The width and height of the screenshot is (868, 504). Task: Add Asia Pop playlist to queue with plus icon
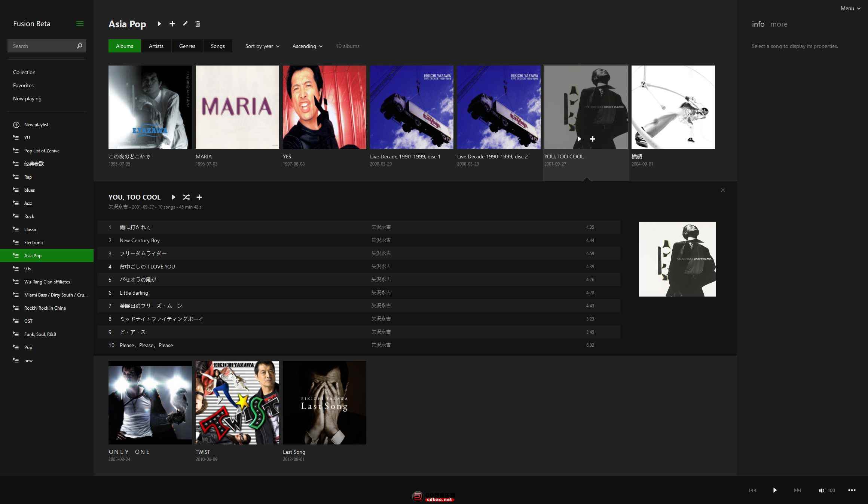[x=172, y=24]
